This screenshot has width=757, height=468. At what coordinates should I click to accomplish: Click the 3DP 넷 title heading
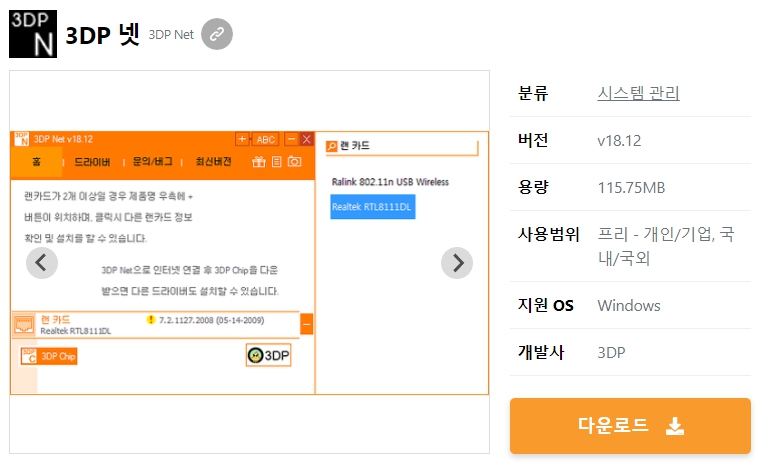[x=102, y=35]
